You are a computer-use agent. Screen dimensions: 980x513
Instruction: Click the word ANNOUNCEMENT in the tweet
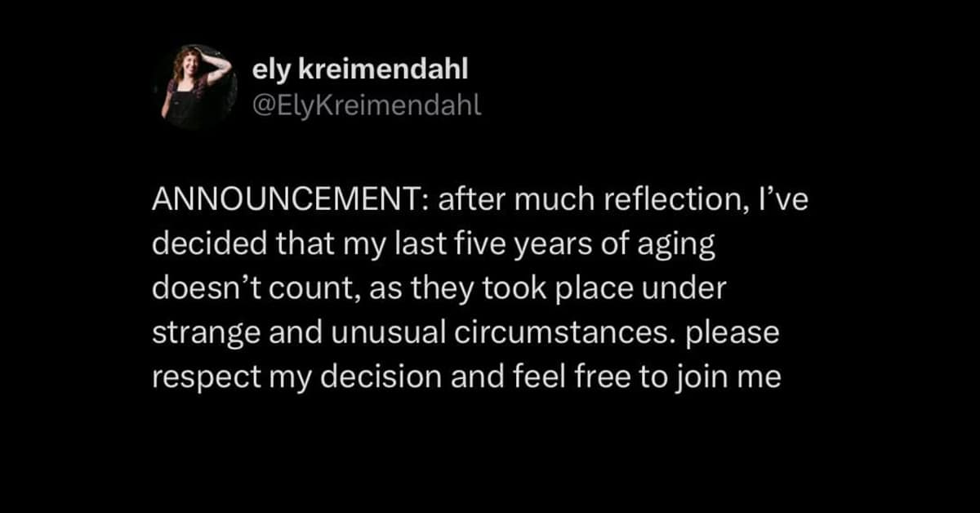pos(287,203)
